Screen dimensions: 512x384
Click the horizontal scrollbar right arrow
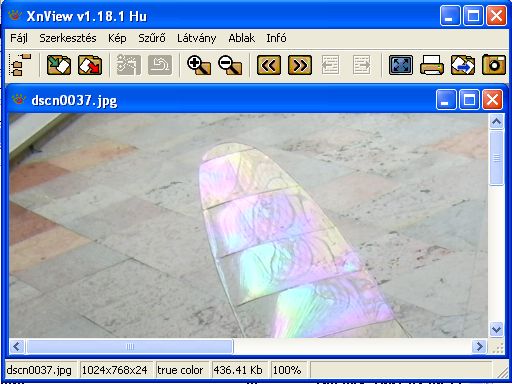tap(479, 347)
